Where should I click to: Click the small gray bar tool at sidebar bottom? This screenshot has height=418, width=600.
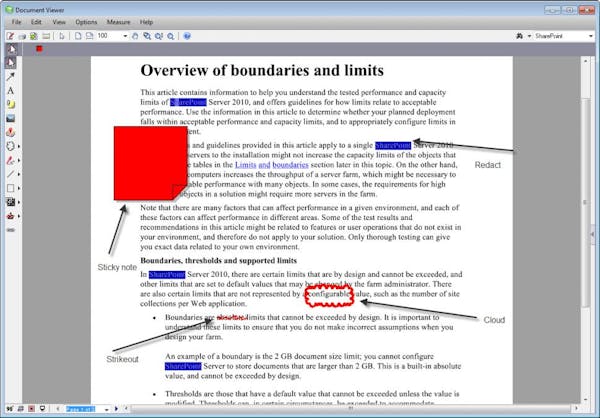click(11, 230)
